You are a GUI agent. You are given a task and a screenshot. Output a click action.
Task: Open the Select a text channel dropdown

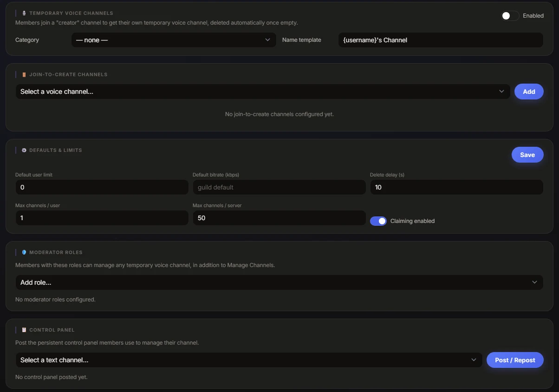coord(249,360)
